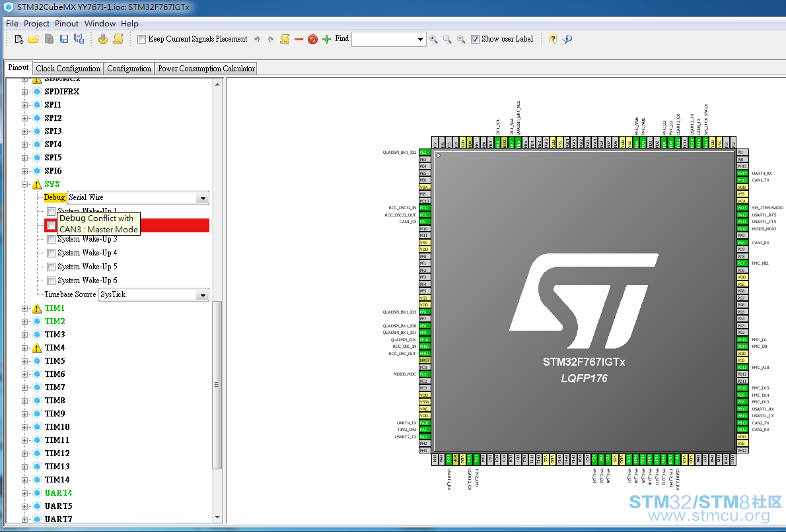
Task: Open the Debug Serial Wire dropdown
Action: (x=203, y=198)
